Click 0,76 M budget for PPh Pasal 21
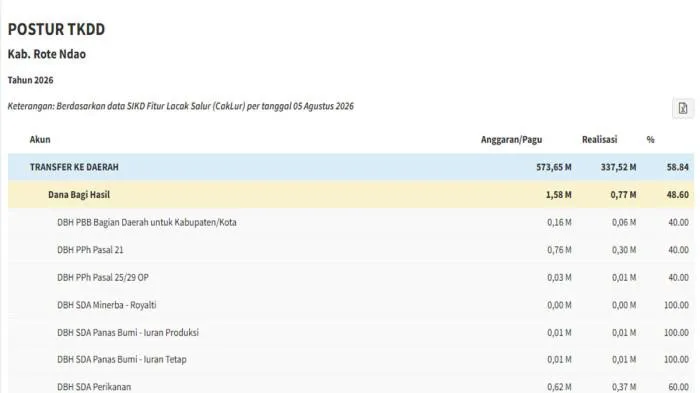 (x=559, y=250)
